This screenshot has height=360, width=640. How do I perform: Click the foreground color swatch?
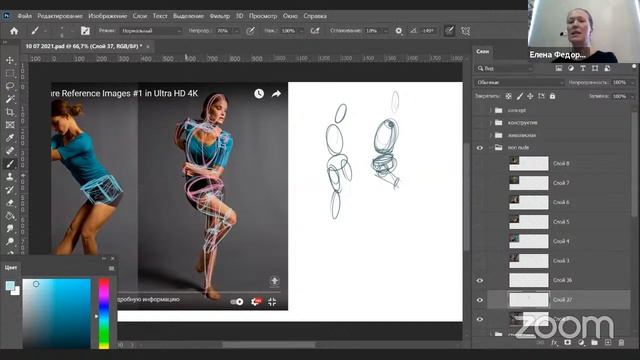[x=10, y=285]
